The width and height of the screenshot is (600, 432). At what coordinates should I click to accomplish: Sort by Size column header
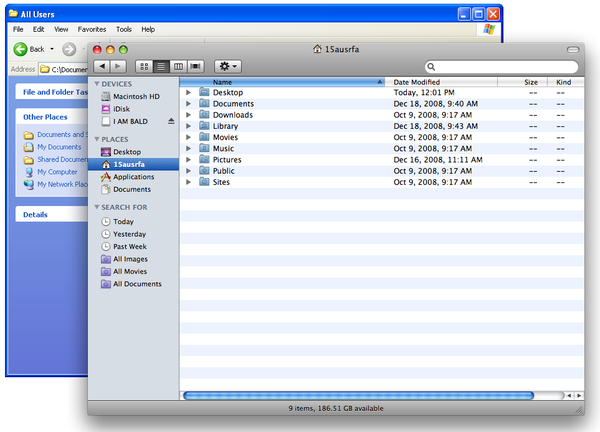523,82
